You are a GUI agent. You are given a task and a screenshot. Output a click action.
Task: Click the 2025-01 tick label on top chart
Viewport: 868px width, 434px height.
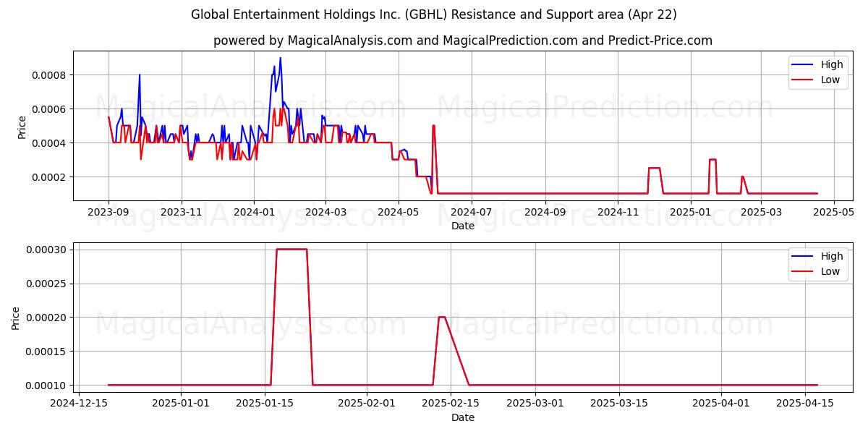pyautogui.click(x=690, y=212)
